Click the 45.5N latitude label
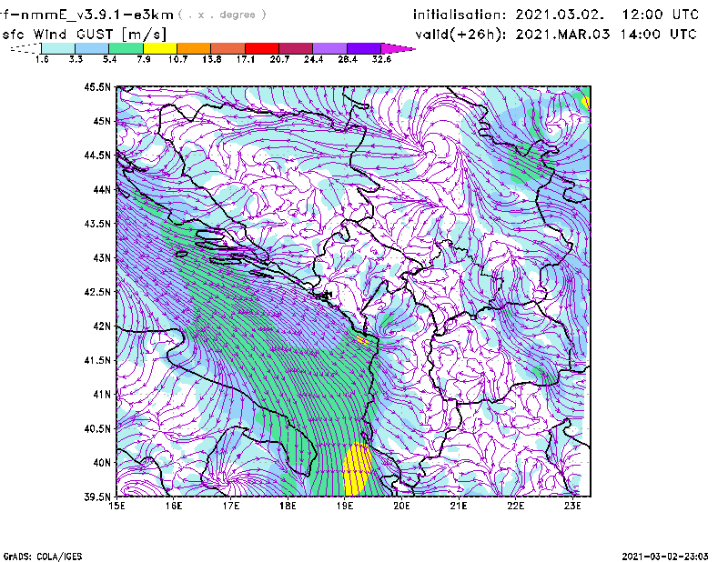This screenshot has height=562, width=728. click(97, 86)
